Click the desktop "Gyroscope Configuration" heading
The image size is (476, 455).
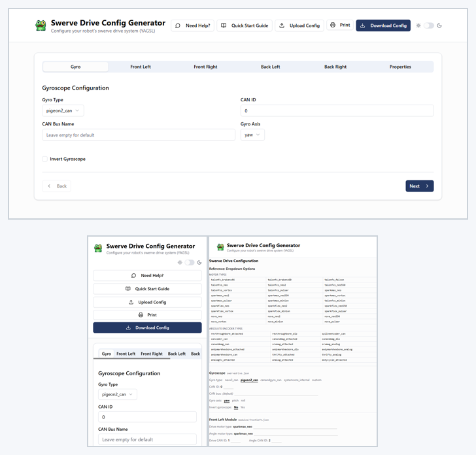click(76, 88)
